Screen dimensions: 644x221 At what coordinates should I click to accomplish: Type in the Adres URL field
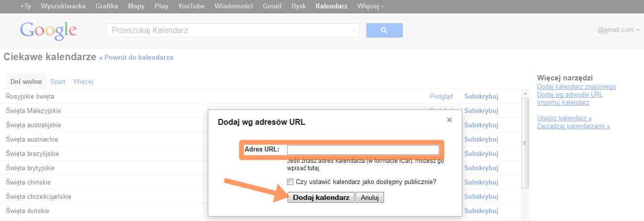coord(362,149)
